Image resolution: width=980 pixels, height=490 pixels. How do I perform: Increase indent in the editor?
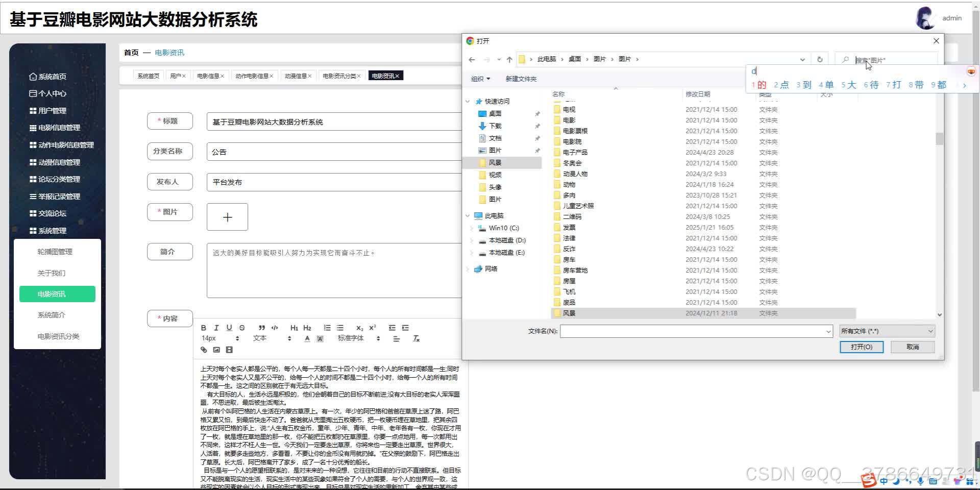click(405, 328)
